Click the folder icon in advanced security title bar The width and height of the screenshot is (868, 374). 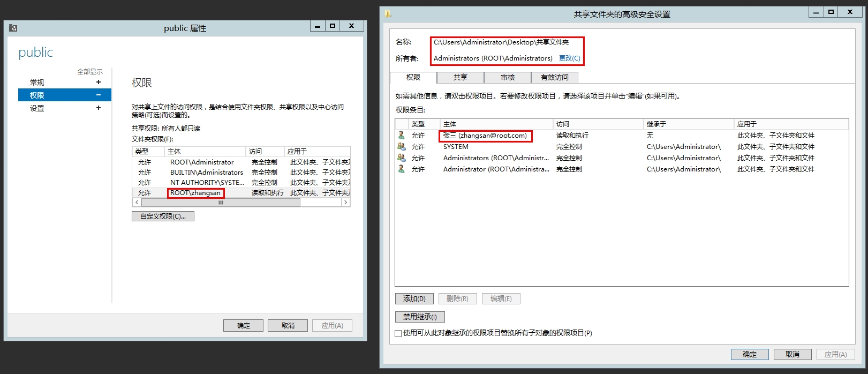(x=388, y=14)
